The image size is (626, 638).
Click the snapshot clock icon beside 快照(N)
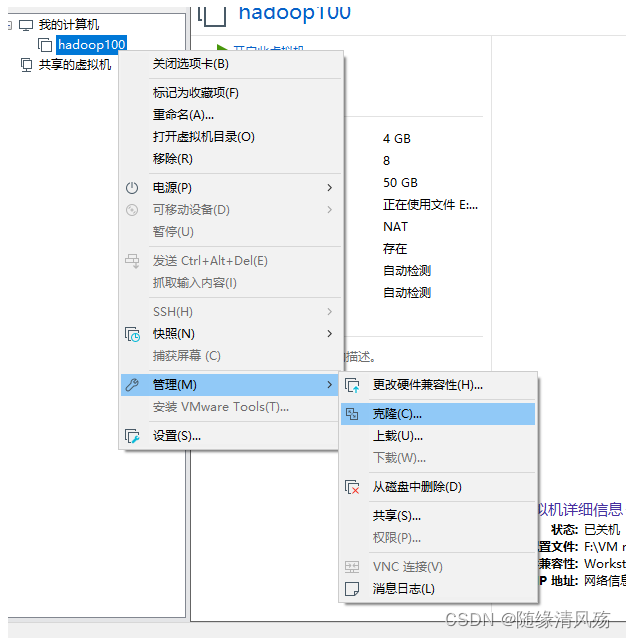[x=132, y=334]
